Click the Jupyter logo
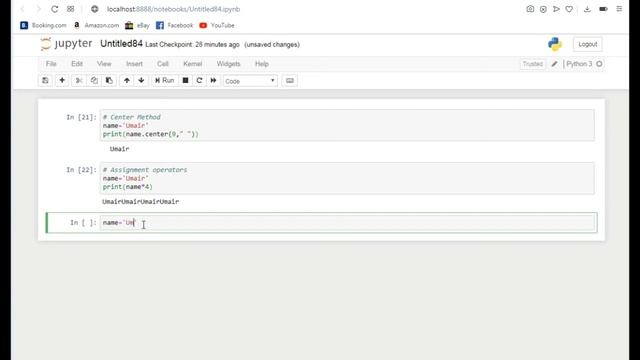640x360 pixels. click(x=66, y=44)
